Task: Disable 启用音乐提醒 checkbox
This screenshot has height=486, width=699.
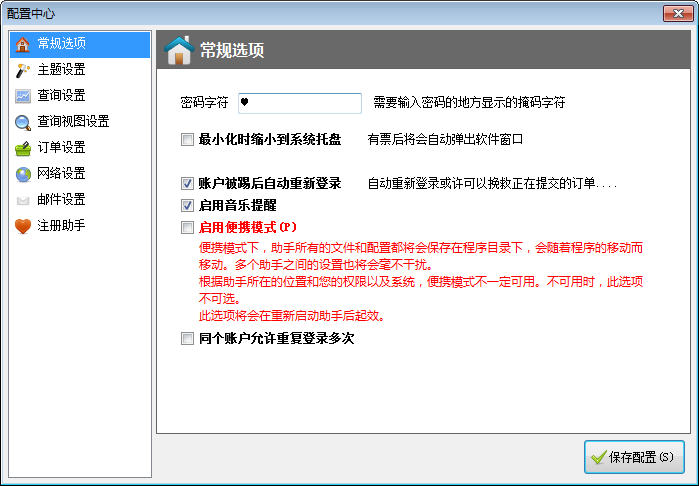Action: 187,206
